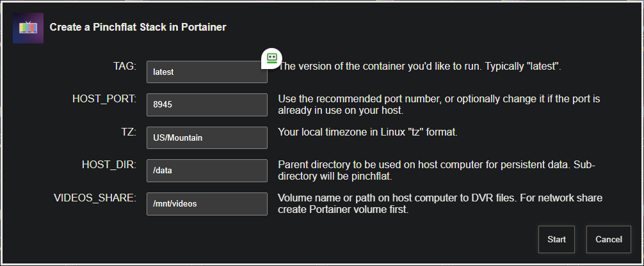Cancel the stack creation dialog
644x266 pixels.
(608, 239)
